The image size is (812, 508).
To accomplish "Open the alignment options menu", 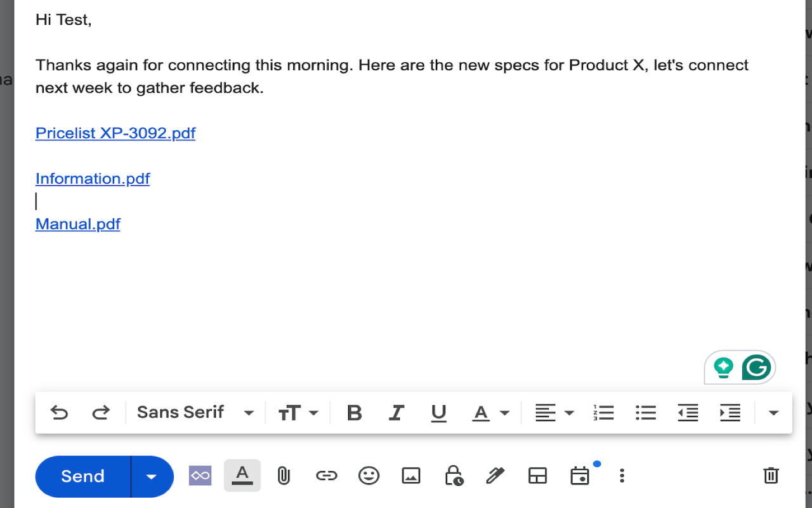I will (553, 413).
